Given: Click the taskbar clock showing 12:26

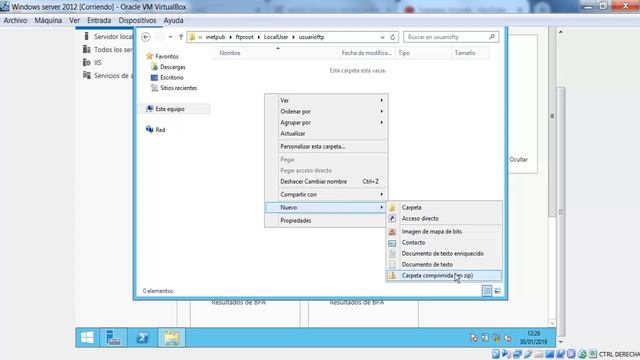Looking at the screenshot, I should click(533, 338).
